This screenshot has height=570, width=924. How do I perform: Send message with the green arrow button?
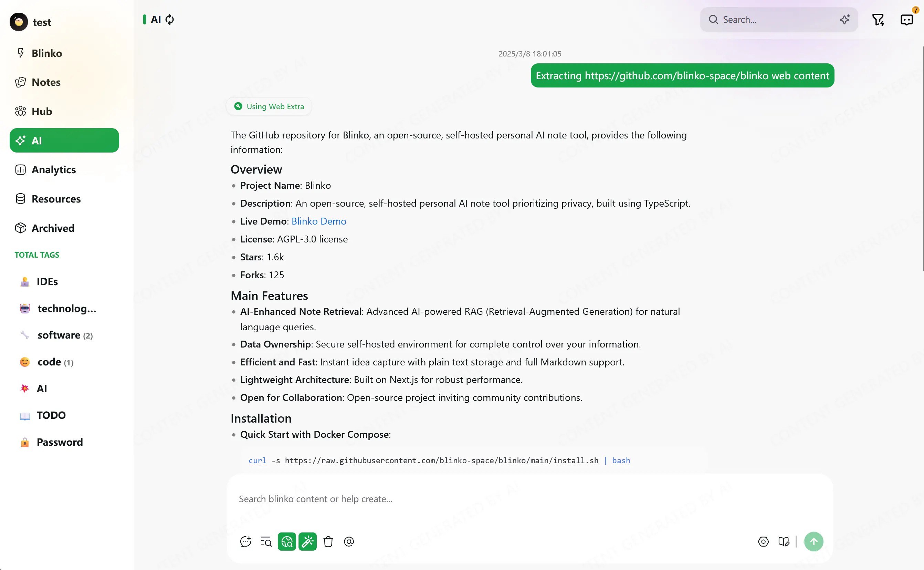(x=813, y=542)
